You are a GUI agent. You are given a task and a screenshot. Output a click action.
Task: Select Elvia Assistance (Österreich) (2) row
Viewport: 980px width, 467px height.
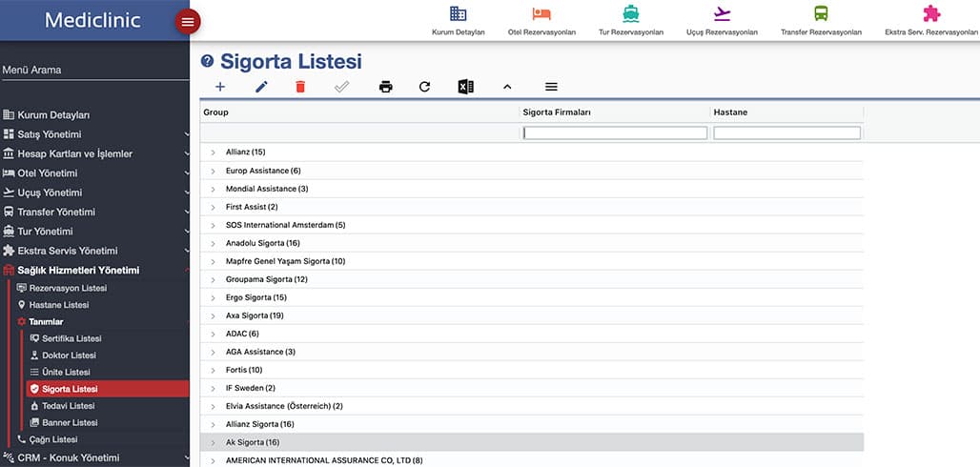[532, 406]
